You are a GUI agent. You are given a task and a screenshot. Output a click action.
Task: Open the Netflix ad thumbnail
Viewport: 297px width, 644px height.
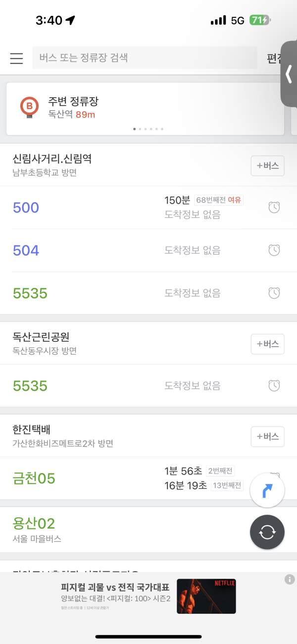[206, 596]
